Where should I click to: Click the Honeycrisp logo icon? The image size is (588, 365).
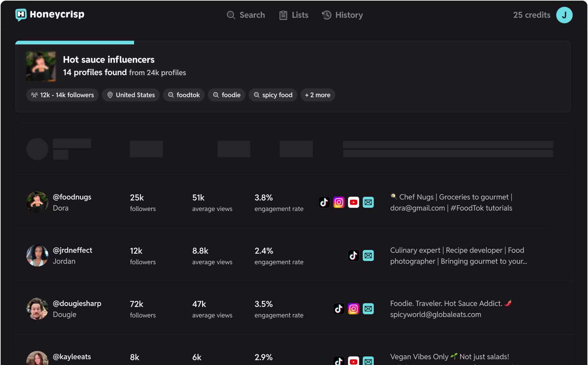click(21, 15)
